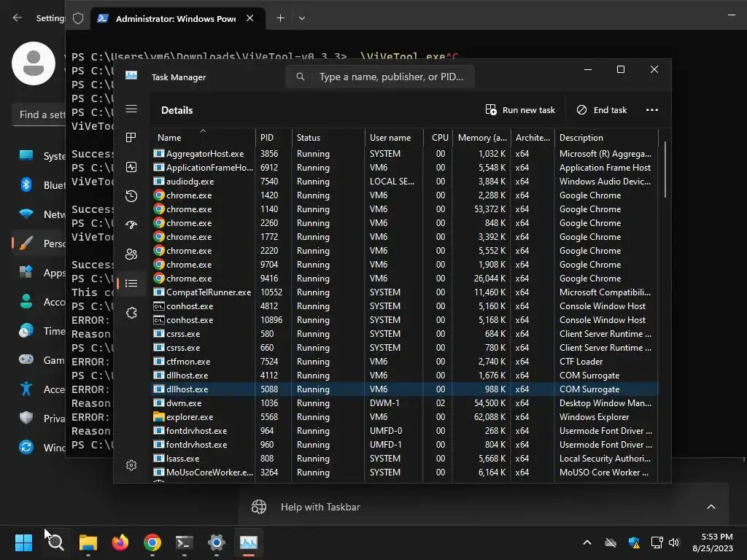
Task: Select chrome.exe with PID 9416
Action: pos(404,278)
